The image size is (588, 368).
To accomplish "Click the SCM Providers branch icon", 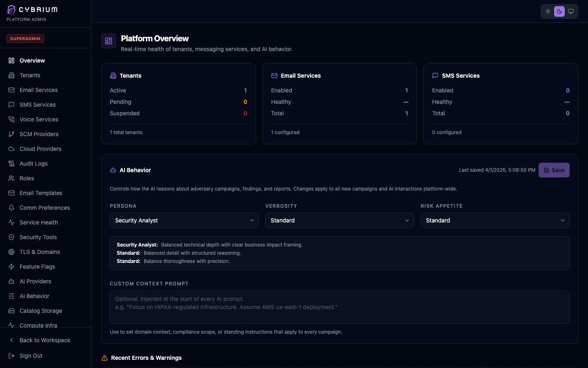I will click(11, 134).
